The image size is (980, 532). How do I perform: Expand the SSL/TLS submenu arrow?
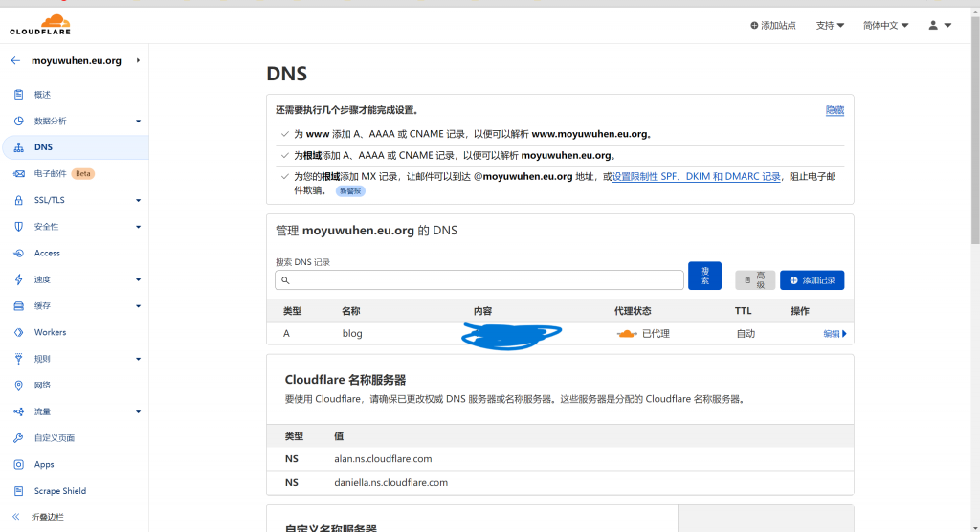(138, 200)
